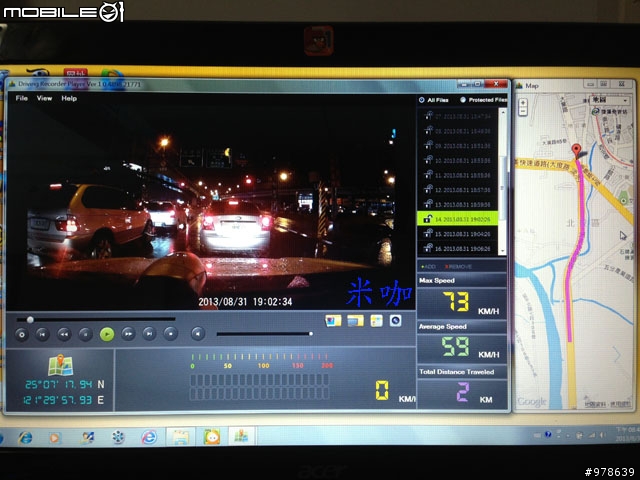Viewport: 640px width, 480px height.
Task: Open the map type dropdown in Map window
Action: click(x=609, y=100)
